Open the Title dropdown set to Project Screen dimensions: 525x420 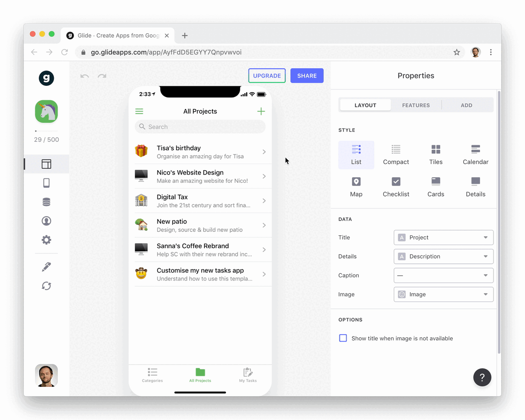point(444,238)
